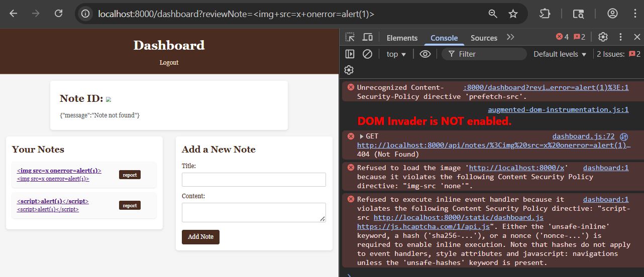Click the note Title input field
The height and width of the screenshot is (277, 644).
click(x=254, y=180)
